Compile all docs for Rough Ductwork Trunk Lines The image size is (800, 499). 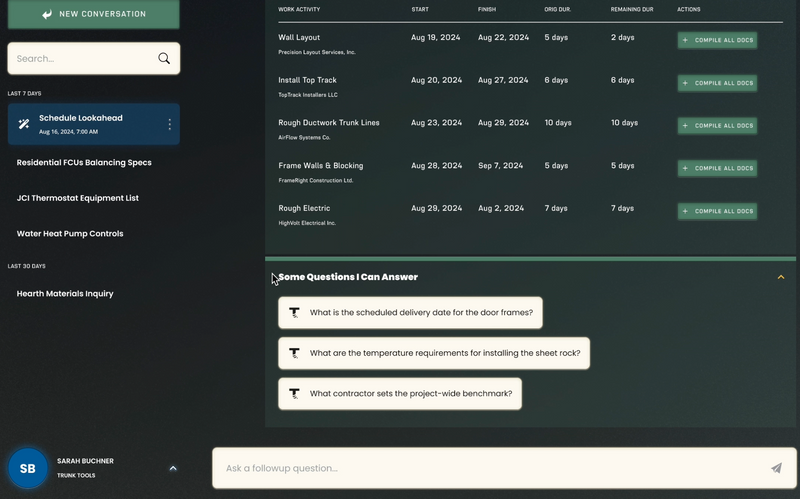717,126
